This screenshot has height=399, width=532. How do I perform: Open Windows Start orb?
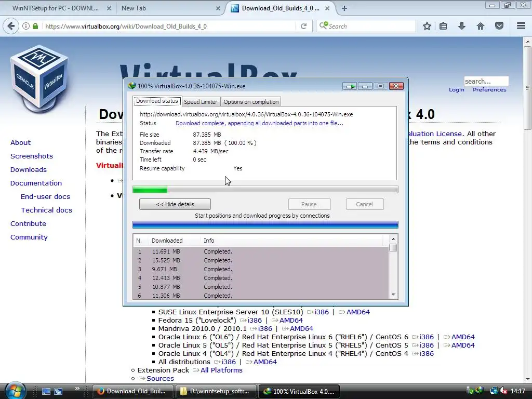click(15, 391)
